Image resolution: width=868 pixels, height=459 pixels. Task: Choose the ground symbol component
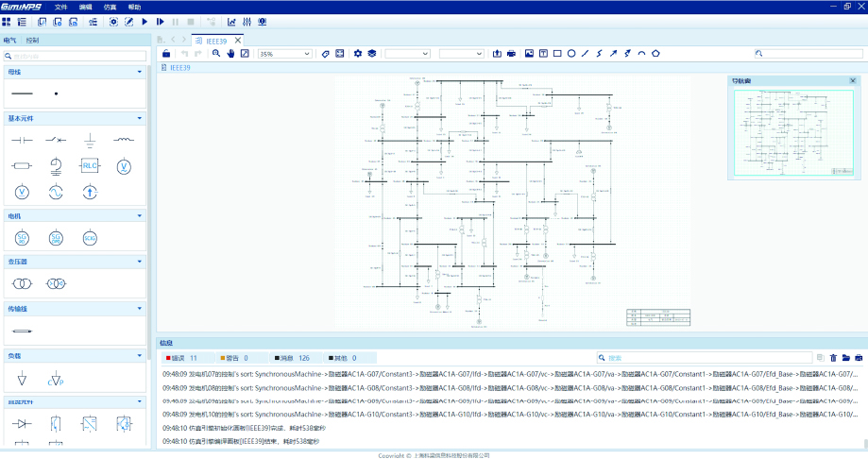[90, 140]
